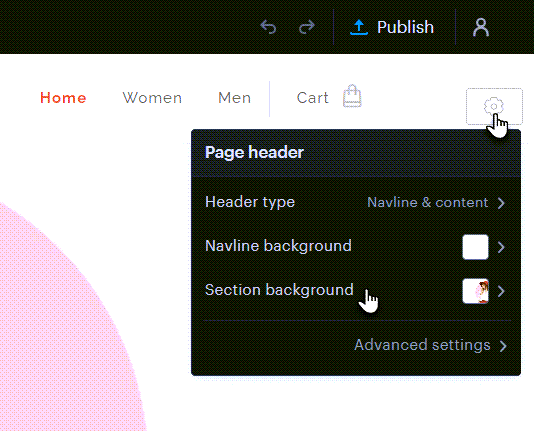Click the Section background image thumbnail

[x=475, y=291]
